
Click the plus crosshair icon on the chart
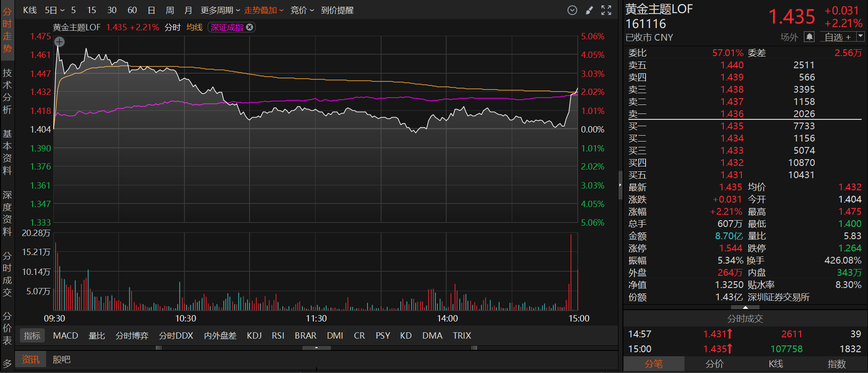59,42
